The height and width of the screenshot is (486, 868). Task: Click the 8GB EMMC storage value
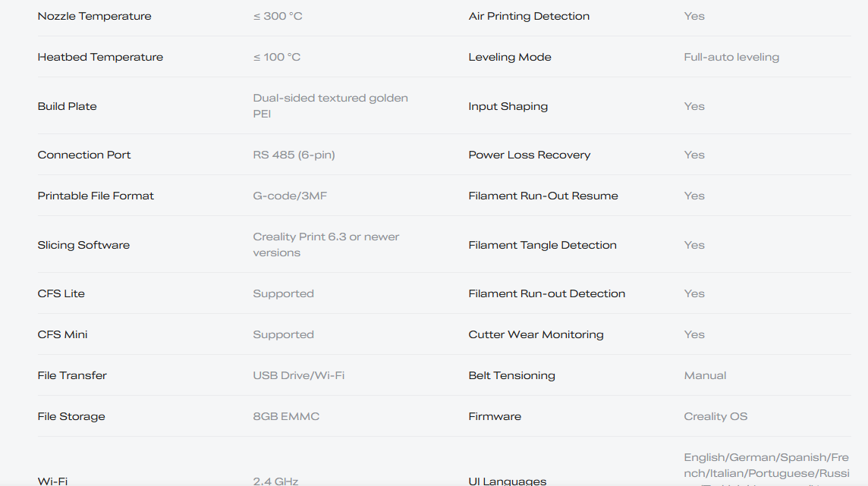coord(286,416)
